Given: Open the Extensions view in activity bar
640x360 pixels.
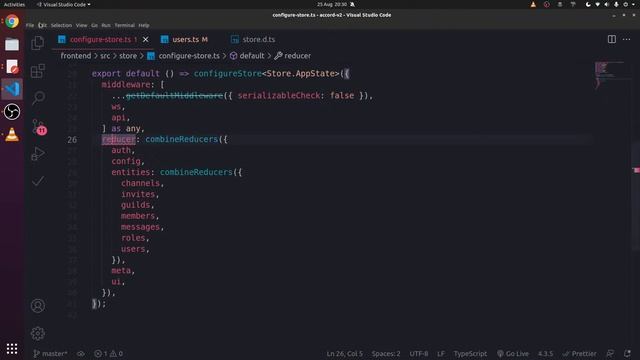Looking at the screenshot, I should click(x=38, y=71).
